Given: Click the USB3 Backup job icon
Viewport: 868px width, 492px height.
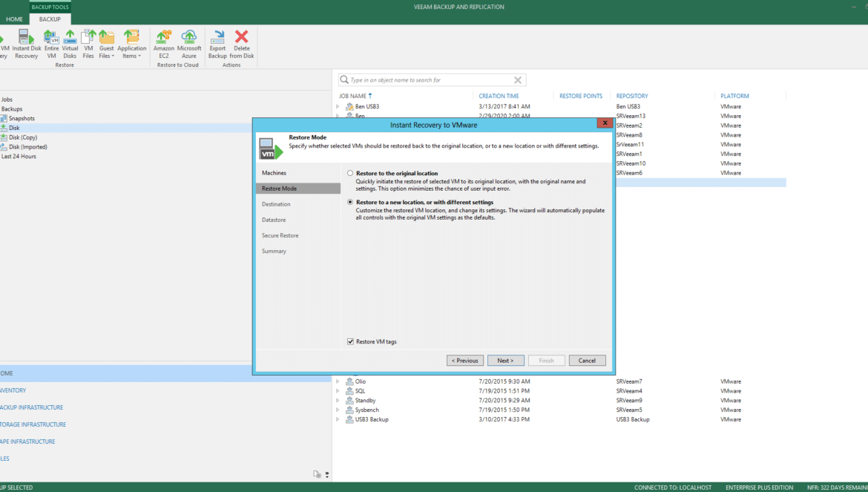Looking at the screenshot, I should [x=349, y=419].
